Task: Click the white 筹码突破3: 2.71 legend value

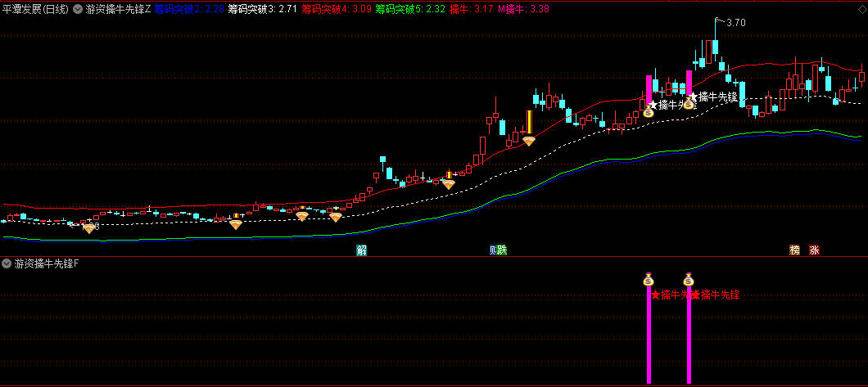Action: tap(264, 9)
